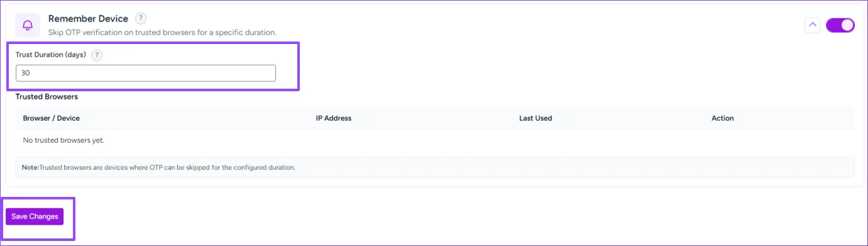Click the Remember Device title text
This screenshot has height=246, width=868.
click(x=88, y=18)
